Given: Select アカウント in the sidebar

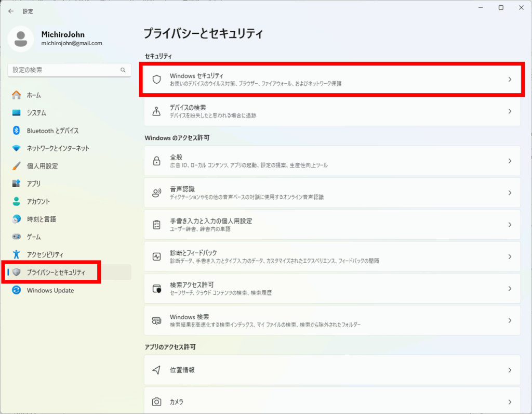Looking at the screenshot, I should (69, 201).
